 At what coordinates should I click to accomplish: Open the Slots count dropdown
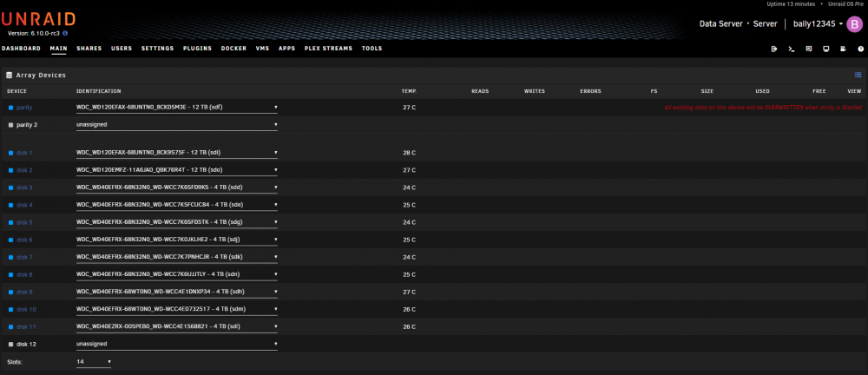94,362
